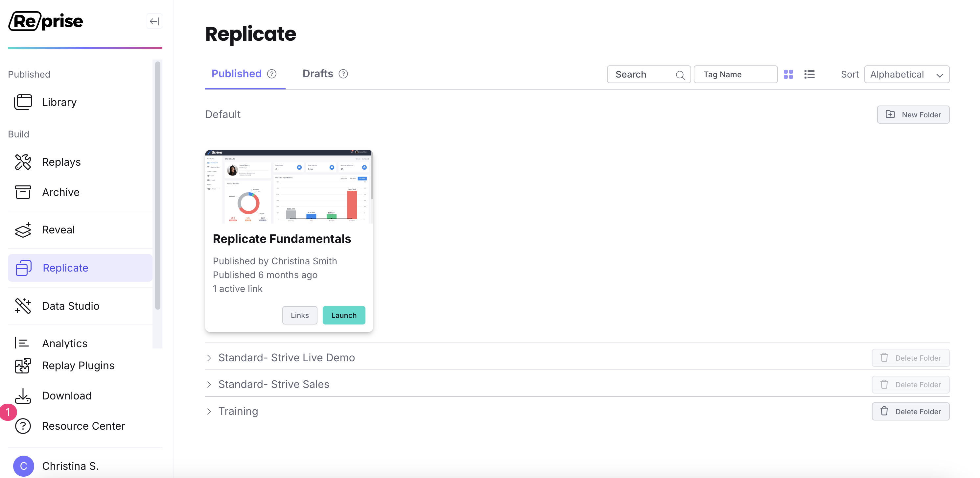The image size is (980, 478).
Task: Click the New Folder button label
Action: [x=921, y=114]
